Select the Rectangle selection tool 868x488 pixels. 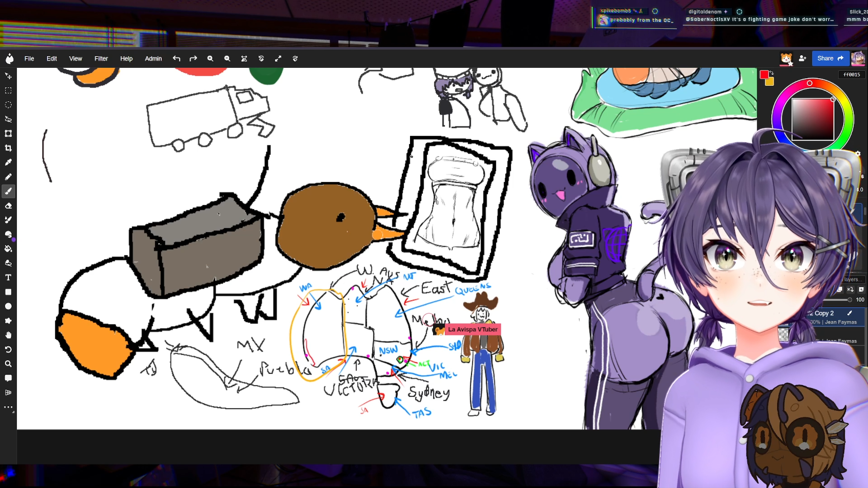coord(8,90)
